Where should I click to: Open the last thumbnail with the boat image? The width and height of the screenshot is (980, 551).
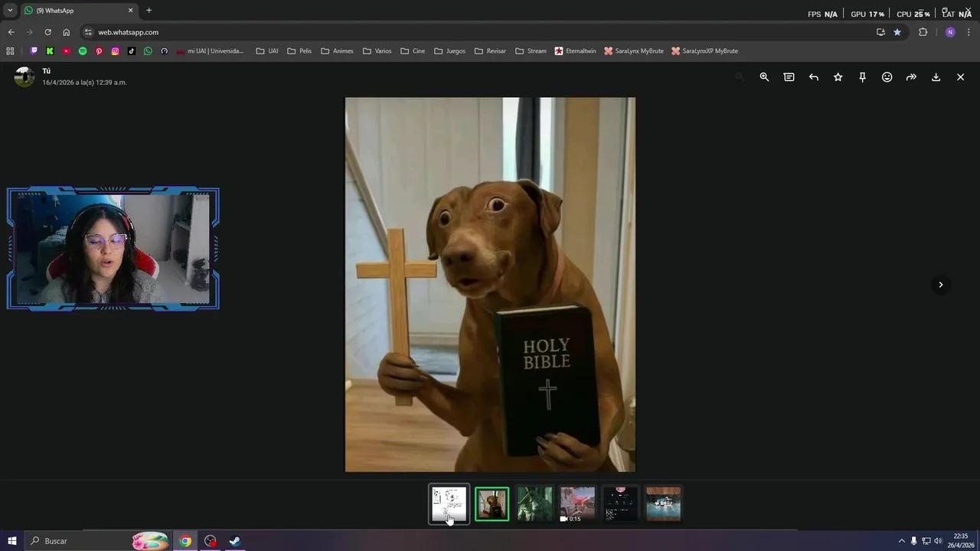(663, 504)
